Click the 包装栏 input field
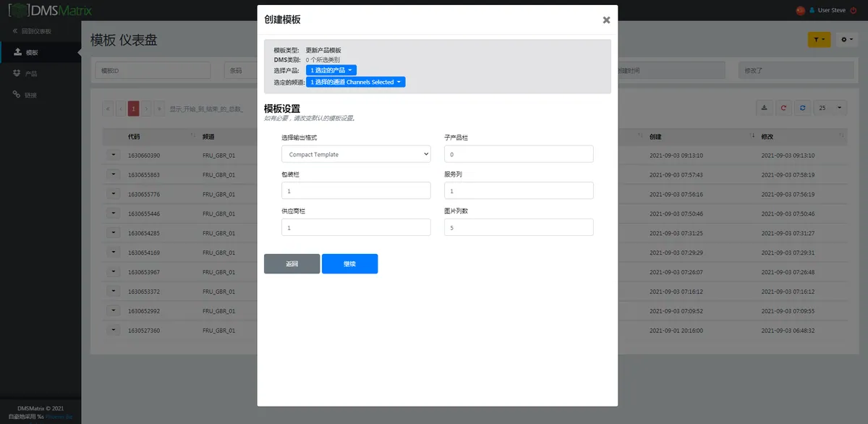Screen dimensions: 868x424 tap(356, 190)
